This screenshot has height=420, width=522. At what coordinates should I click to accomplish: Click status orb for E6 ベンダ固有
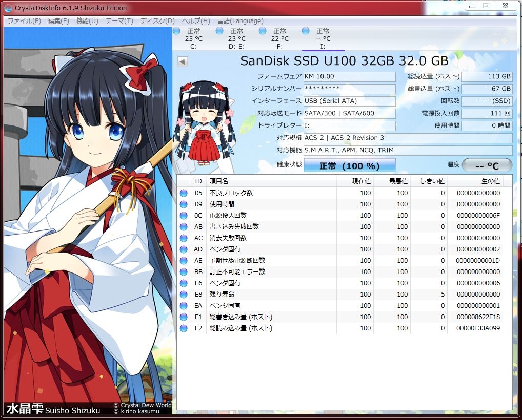tap(184, 283)
